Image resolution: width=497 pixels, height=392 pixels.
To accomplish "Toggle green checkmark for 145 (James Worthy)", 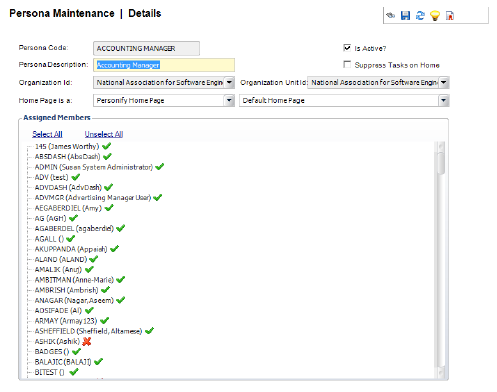I will click(107, 146).
